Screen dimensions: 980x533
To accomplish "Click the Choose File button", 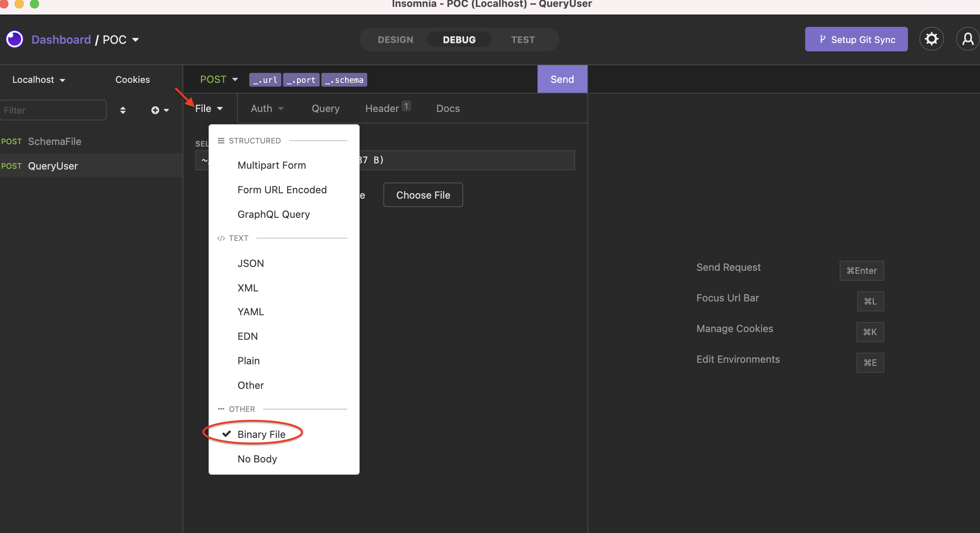I will coord(423,195).
